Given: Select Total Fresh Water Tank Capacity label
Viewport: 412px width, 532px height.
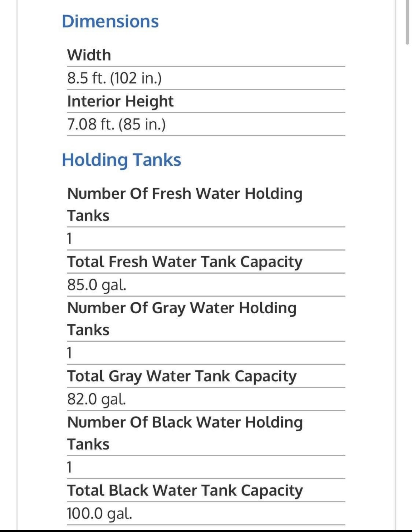Looking at the screenshot, I should coord(185,262).
